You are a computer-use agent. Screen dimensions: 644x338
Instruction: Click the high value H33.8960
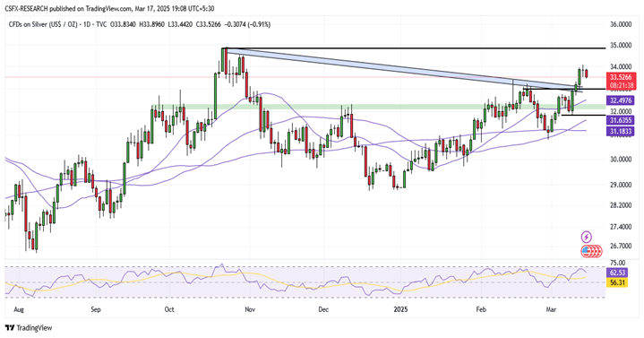[x=152, y=25]
